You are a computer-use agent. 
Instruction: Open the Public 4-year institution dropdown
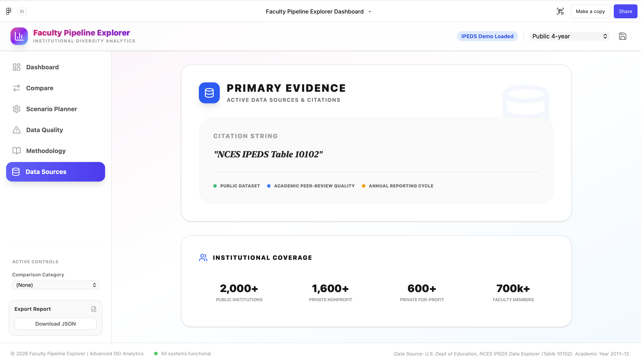(x=569, y=36)
